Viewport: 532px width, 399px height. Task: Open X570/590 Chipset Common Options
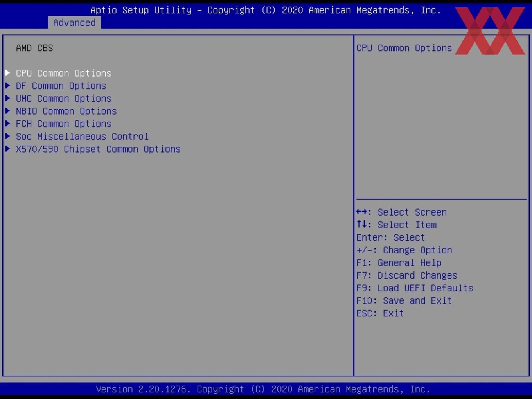pos(98,149)
